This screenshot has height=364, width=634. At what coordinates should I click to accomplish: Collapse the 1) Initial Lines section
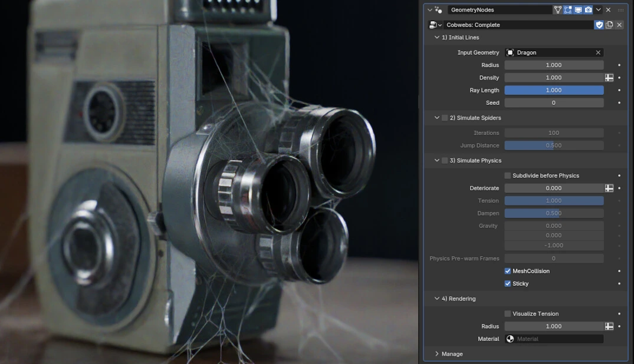click(436, 37)
